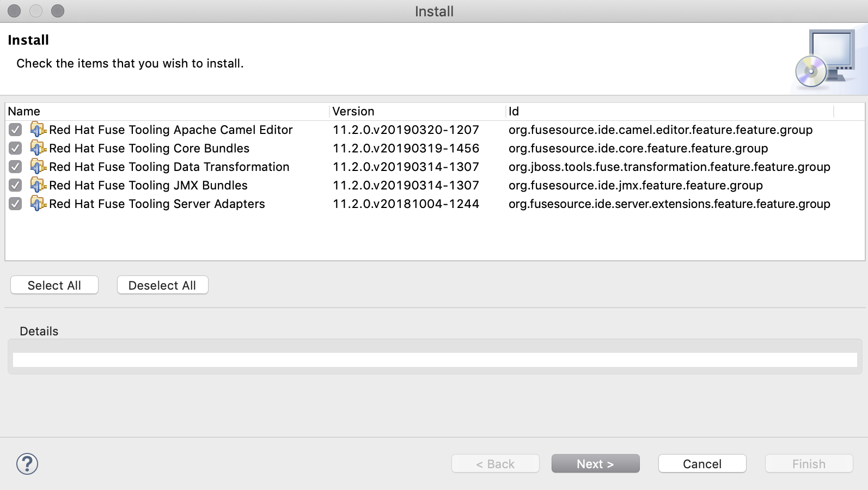The image size is (868, 490).
Task: Click the Server Adapters feature icon
Action: 38,204
